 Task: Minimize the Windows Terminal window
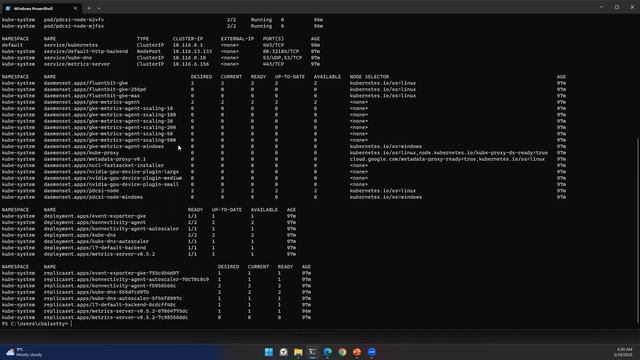(x=602, y=7)
